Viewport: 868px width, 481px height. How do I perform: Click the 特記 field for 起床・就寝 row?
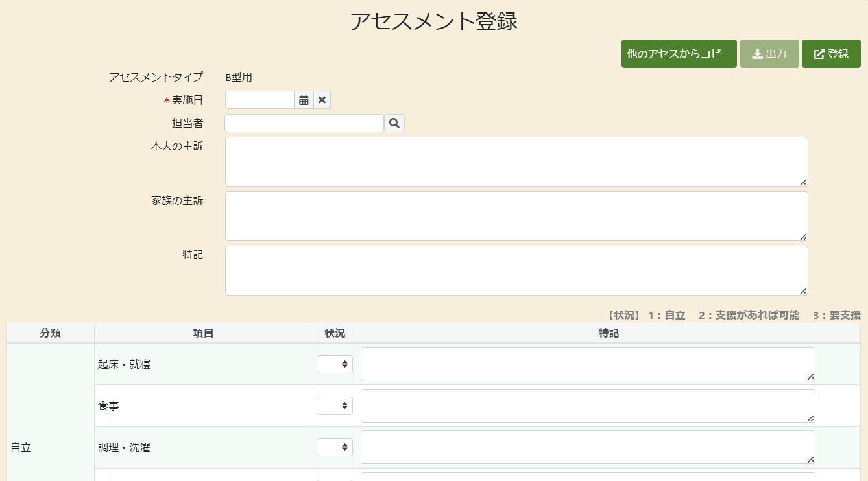[587, 364]
